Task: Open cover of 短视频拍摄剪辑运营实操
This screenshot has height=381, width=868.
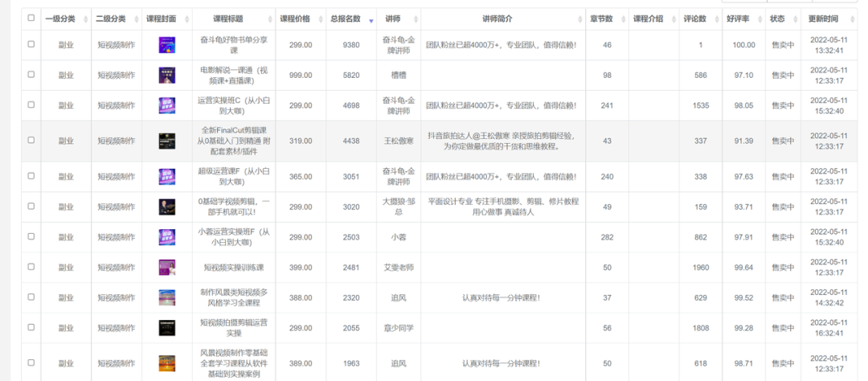Action: 166,329
